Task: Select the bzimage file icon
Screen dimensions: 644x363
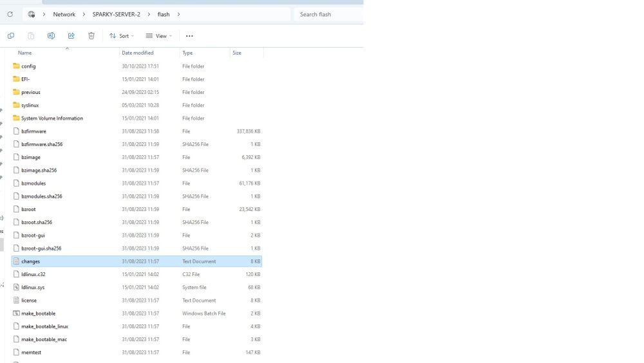Action: click(16, 157)
